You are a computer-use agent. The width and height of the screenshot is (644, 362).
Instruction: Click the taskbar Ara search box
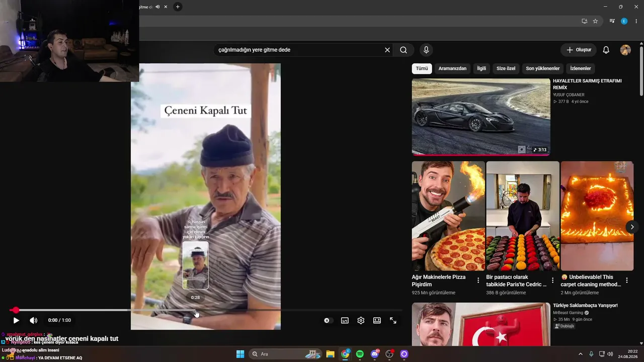coord(286,354)
